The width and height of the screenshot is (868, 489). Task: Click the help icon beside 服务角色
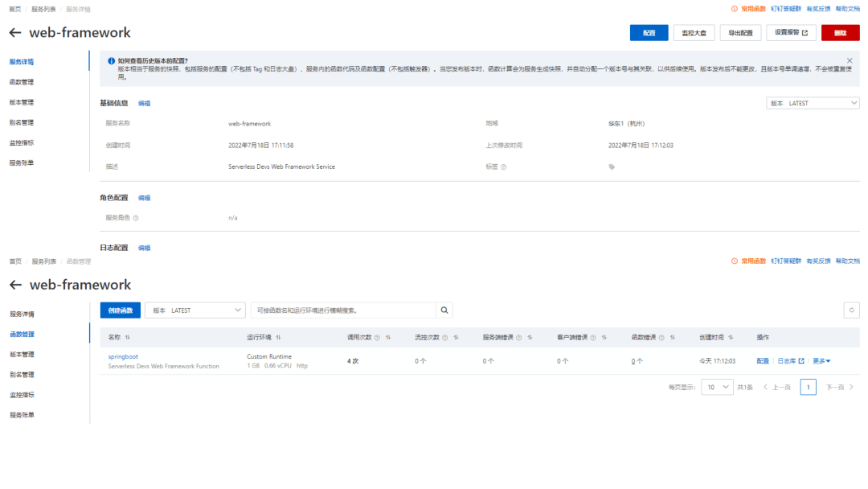coord(136,218)
